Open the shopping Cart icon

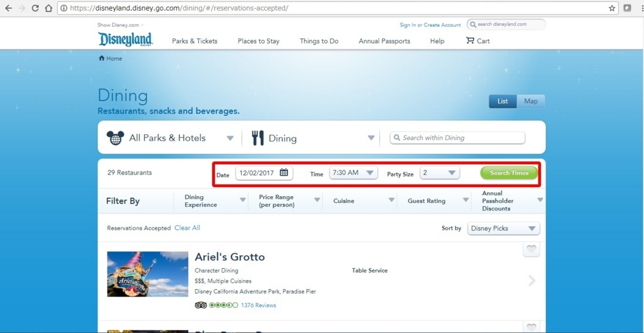(470, 40)
